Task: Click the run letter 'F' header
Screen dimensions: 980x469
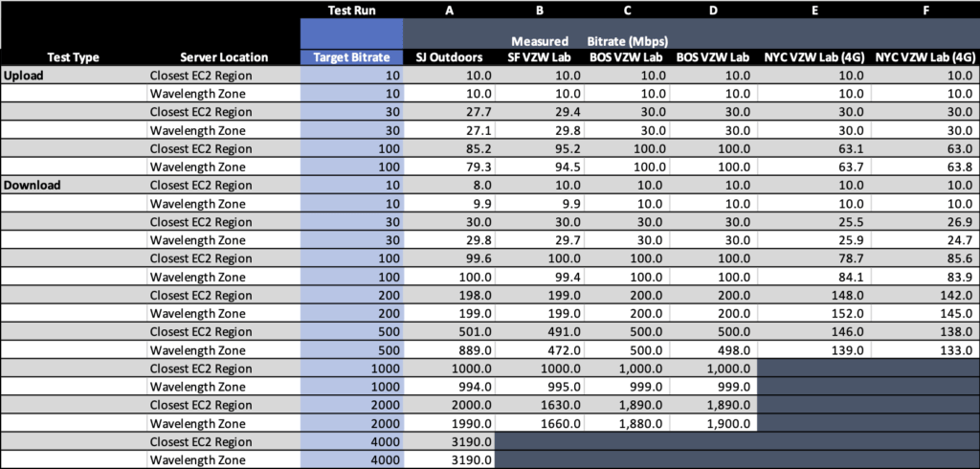Action: 925,10
